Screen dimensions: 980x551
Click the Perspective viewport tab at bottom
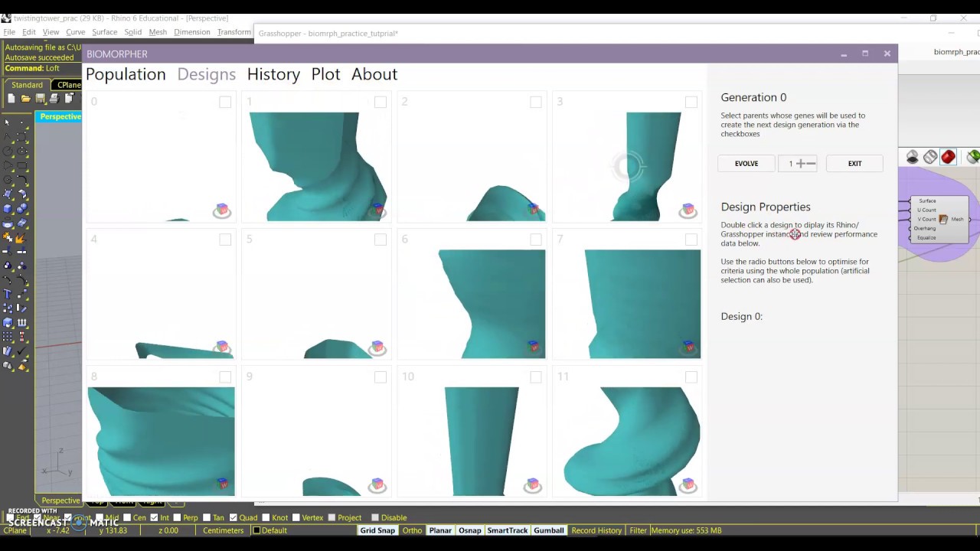pos(60,500)
